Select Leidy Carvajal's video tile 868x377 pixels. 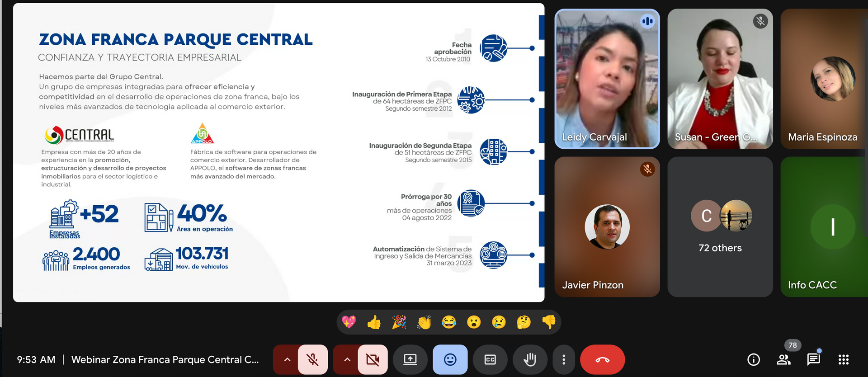[607, 79]
